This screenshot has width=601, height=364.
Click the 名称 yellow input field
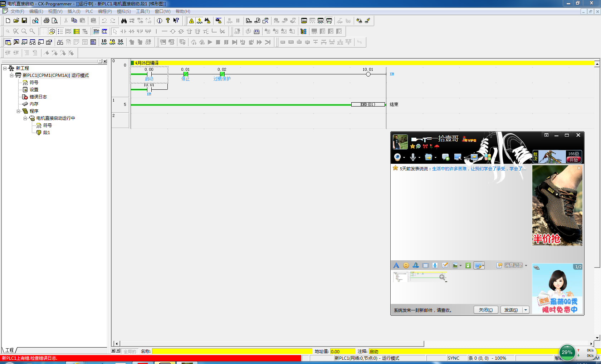click(232, 351)
